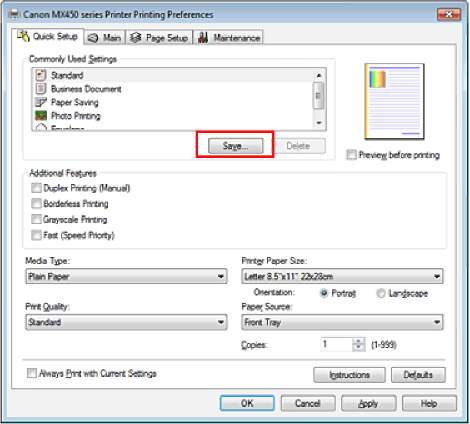
Task: Choose the Business Document profile icon
Action: [x=41, y=89]
